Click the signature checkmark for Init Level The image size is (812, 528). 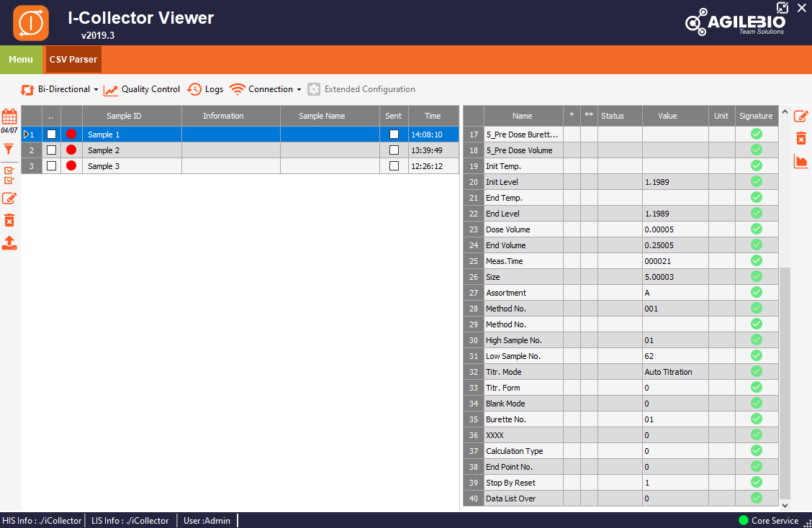pyautogui.click(x=757, y=182)
